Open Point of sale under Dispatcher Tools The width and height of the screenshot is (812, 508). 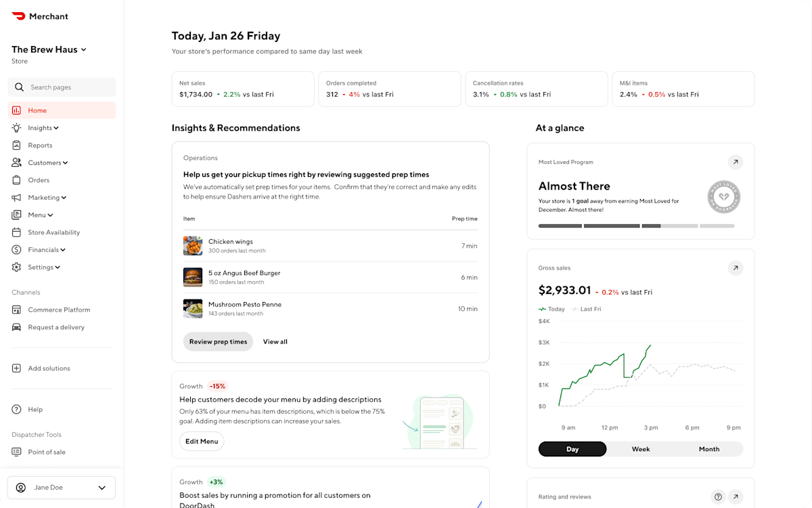pos(51,452)
